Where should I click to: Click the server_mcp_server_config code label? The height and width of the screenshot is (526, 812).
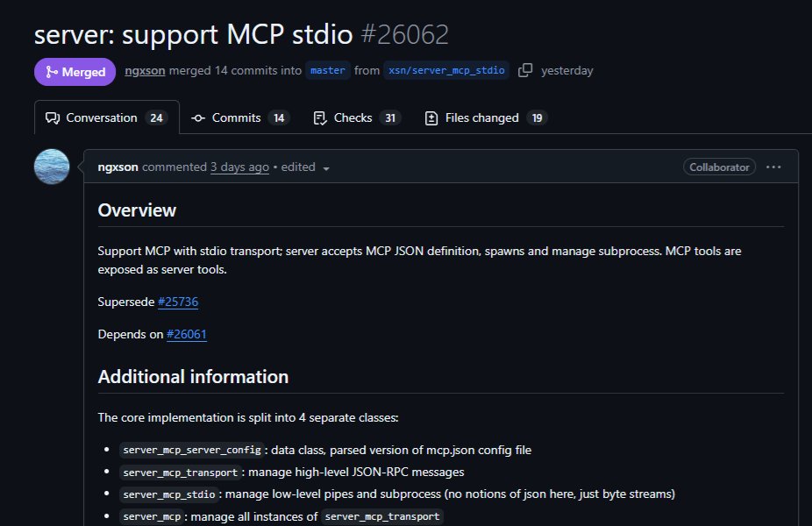[x=192, y=450]
